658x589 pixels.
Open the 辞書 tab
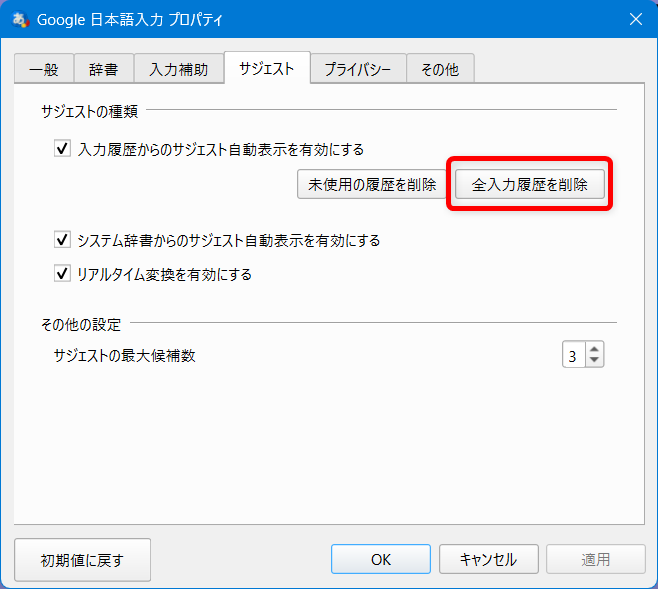click(104, 69)
